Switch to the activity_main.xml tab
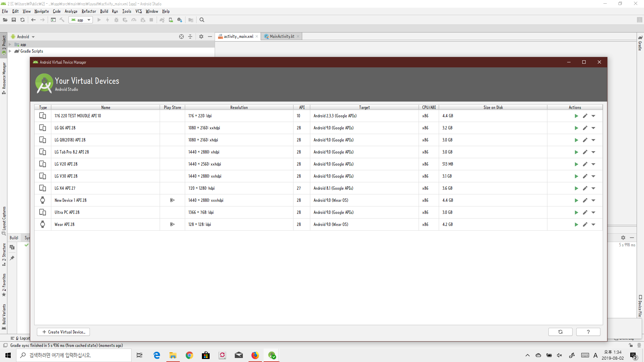 238,37
